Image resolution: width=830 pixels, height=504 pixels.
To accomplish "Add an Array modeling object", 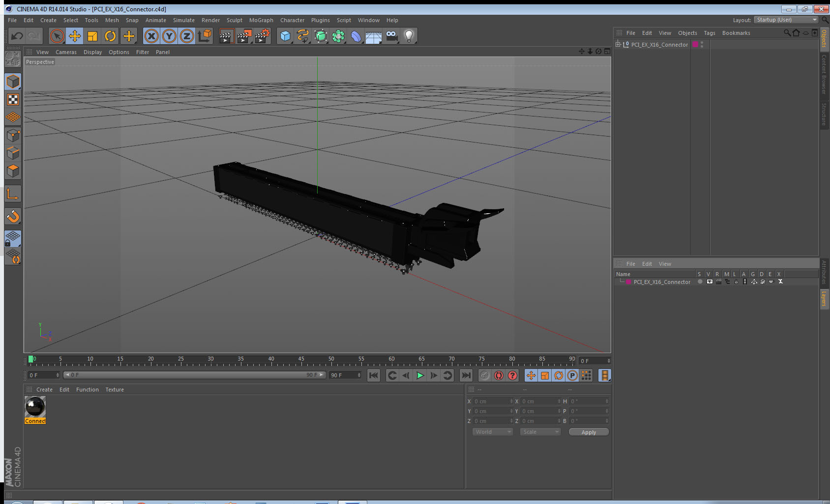I will [x=338, y=36].
